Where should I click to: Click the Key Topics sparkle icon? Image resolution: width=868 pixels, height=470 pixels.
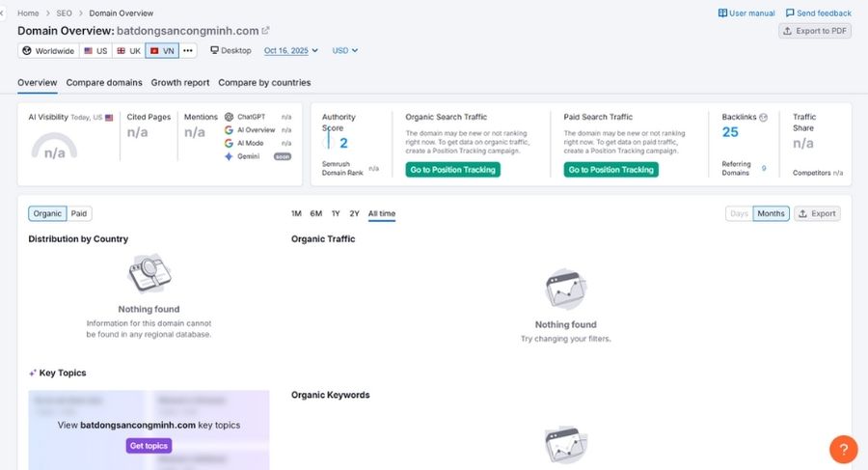coord(33,373)
